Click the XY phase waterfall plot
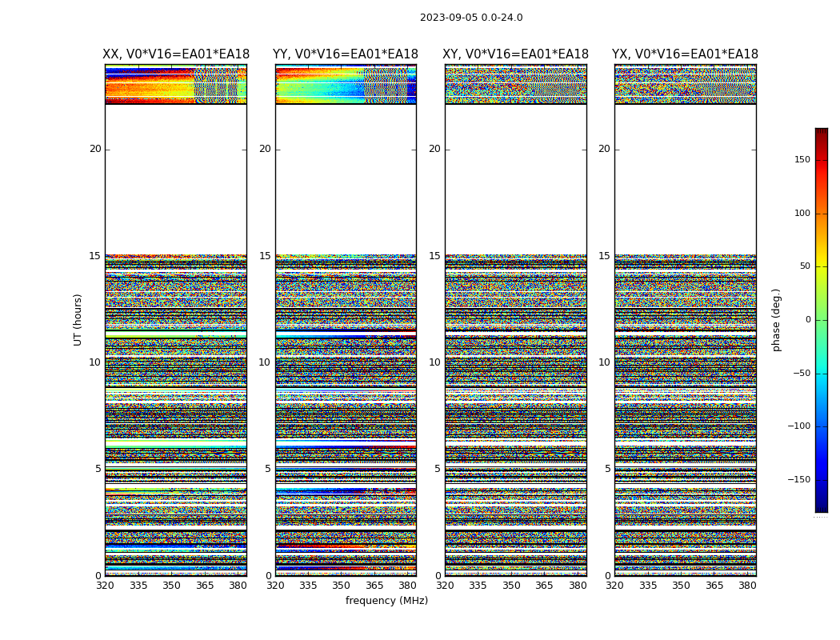 coord(515,320)
